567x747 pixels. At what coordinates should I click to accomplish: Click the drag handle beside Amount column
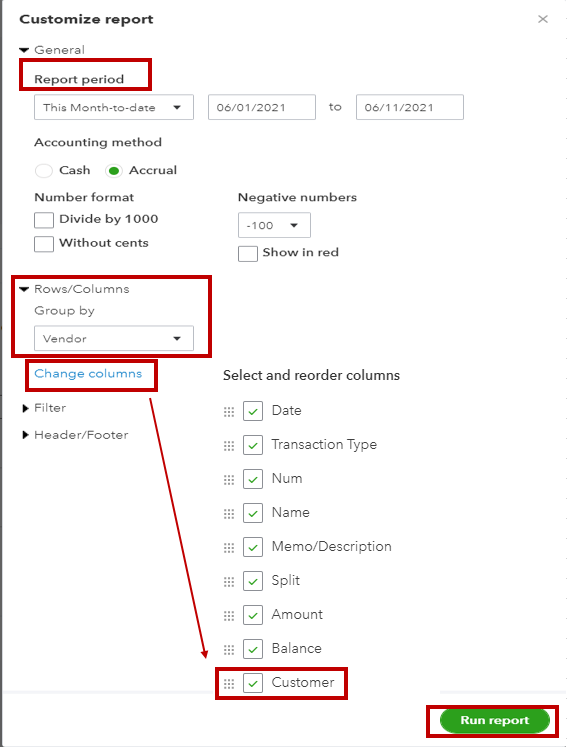[229, 616]
